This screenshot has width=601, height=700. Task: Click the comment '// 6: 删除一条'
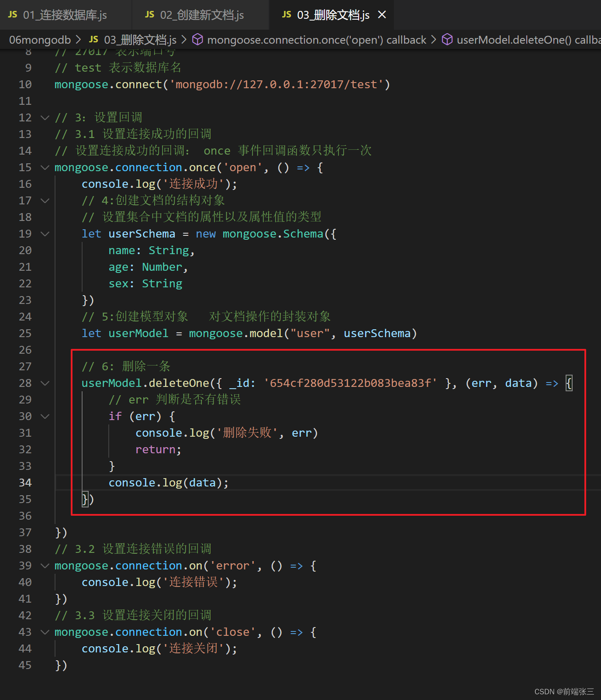pos(126,366)
